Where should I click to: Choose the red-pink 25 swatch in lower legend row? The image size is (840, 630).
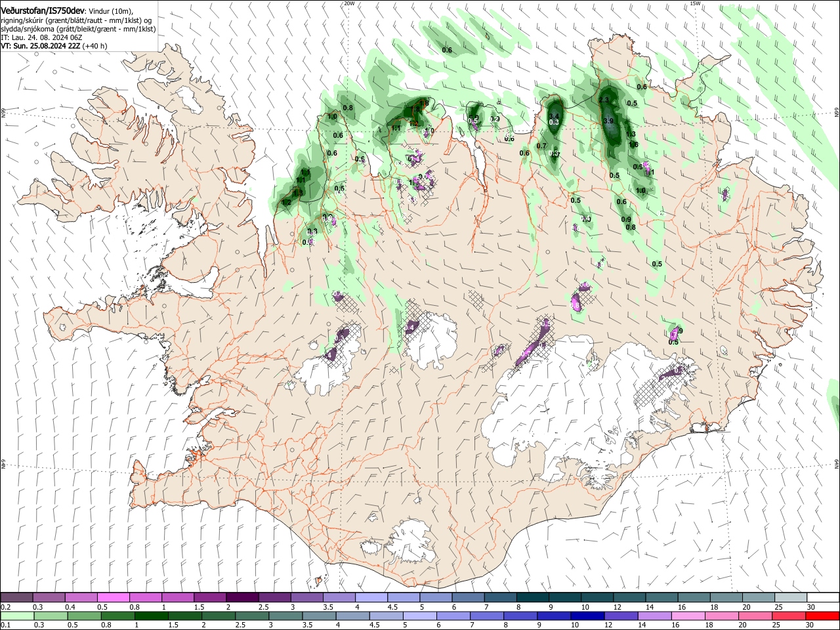789,616
